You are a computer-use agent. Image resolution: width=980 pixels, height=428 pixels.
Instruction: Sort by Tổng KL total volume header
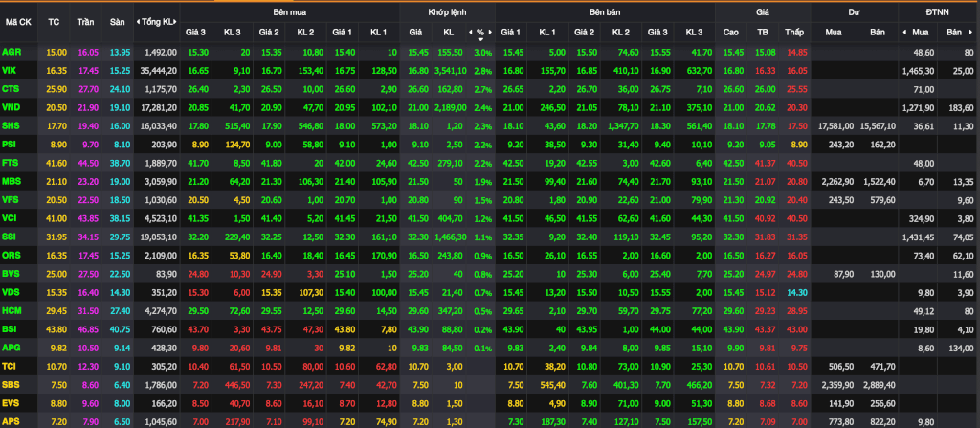point(158,22)
